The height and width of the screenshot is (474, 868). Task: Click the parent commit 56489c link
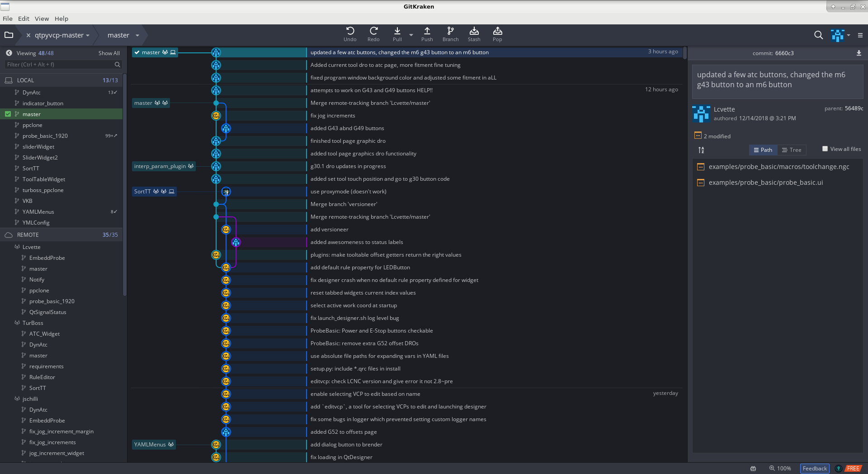point(854,108)
